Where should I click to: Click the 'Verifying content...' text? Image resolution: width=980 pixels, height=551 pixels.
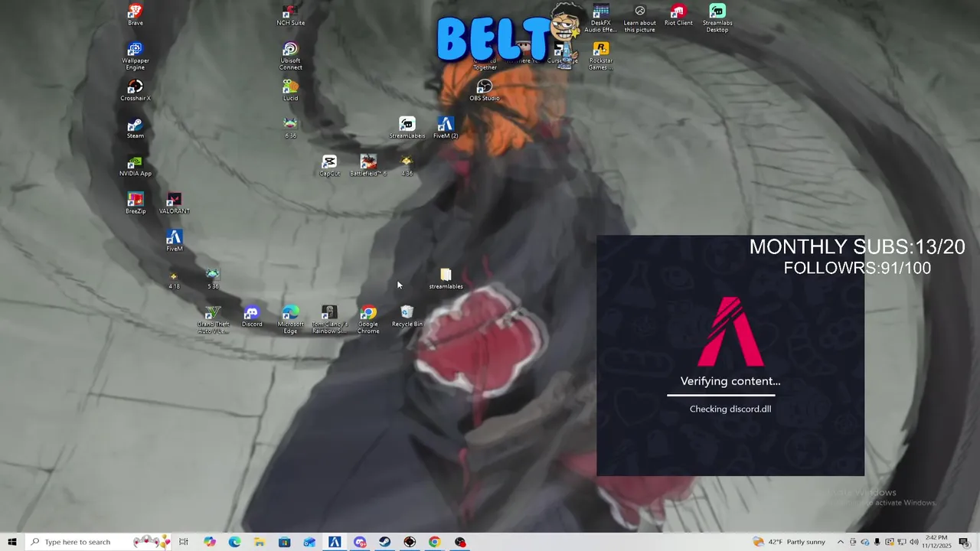pyautogui.click(x=730, y=381)
